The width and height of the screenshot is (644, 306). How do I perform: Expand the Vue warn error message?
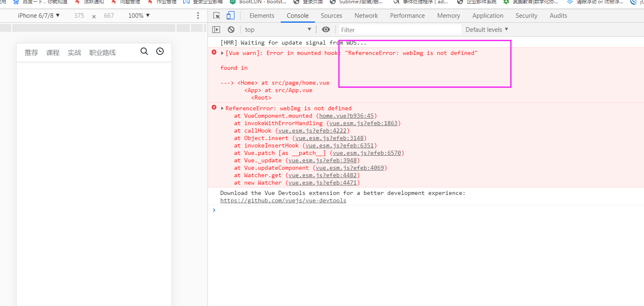coord(222,53)
